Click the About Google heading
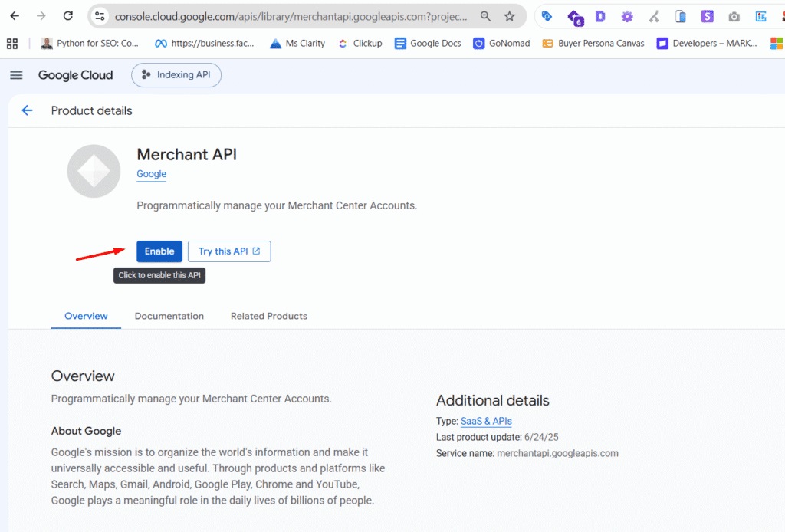785x532 pixels. tap(86, 431)
